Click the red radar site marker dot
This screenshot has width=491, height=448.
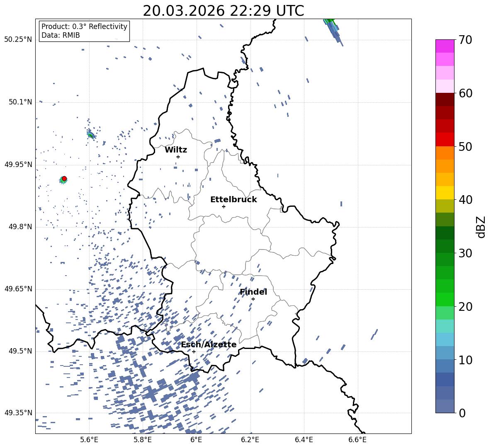(x=64, y=179)
